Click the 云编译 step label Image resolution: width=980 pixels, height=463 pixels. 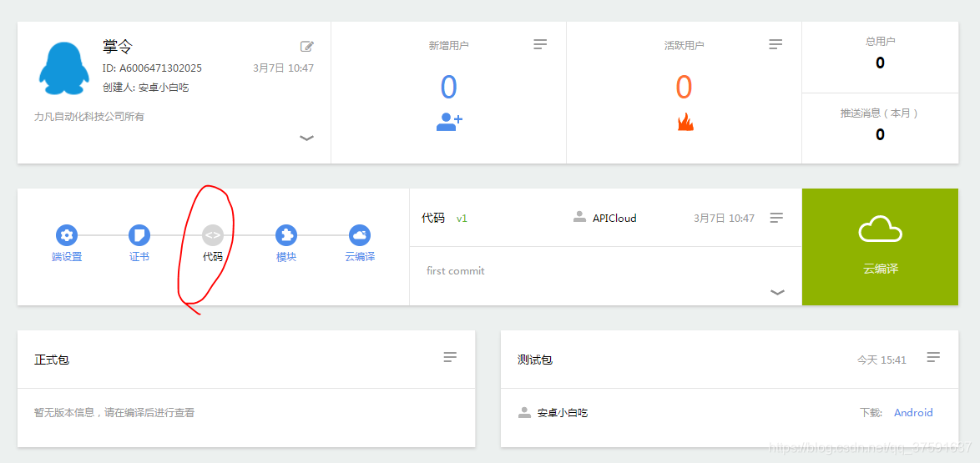click(360, 257)
